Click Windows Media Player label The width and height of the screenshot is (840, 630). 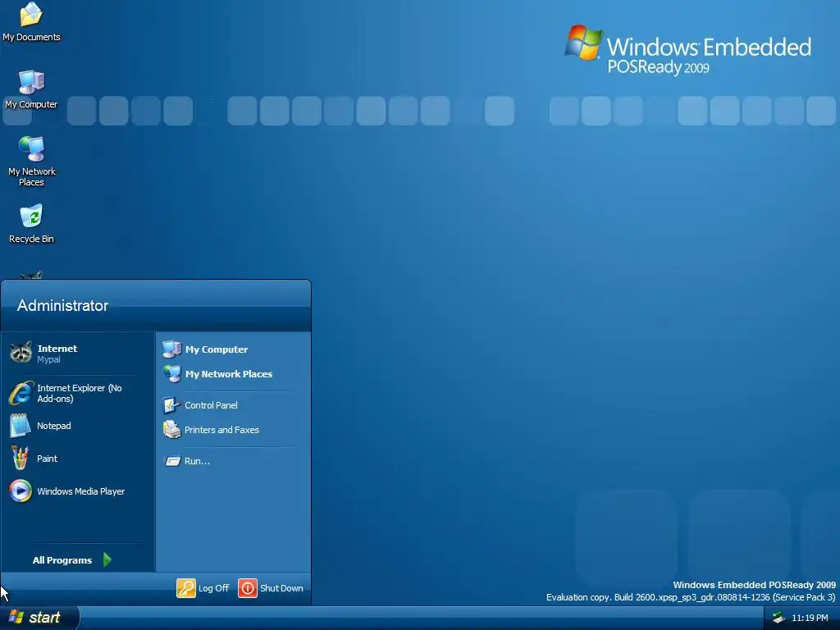tap(81, 491)
